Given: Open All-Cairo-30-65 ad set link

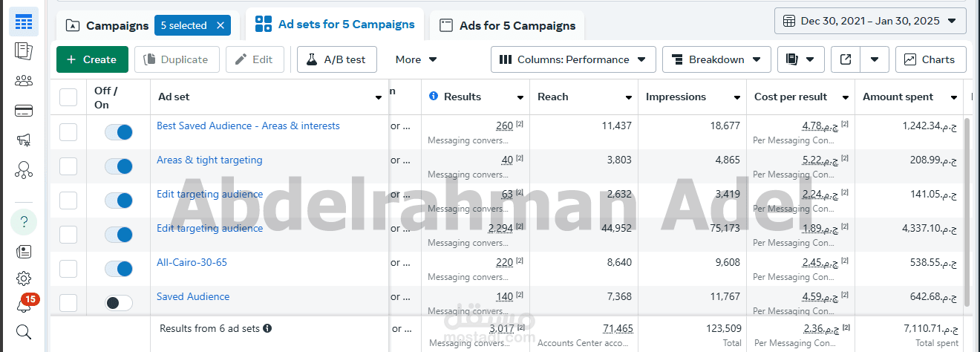Looking at the screenshot, I should [192, 262].
